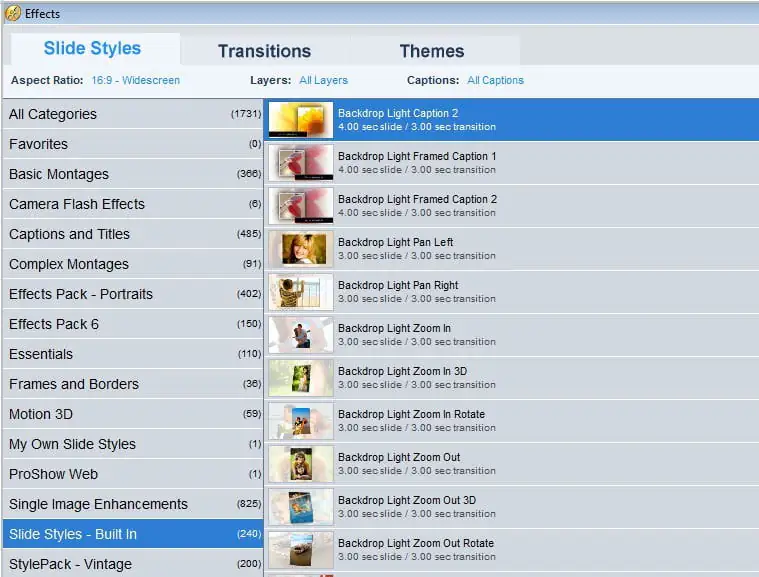This screenshot has width=759, height=577.
Task: Switch to the Transitions tab
Action: pyautogui.click(x=264, y=51)
